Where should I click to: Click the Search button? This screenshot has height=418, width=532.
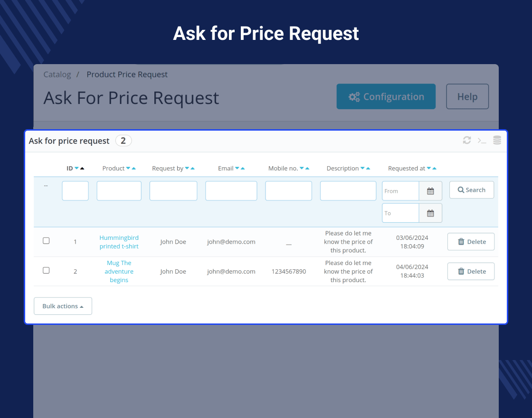coord(472,190)
